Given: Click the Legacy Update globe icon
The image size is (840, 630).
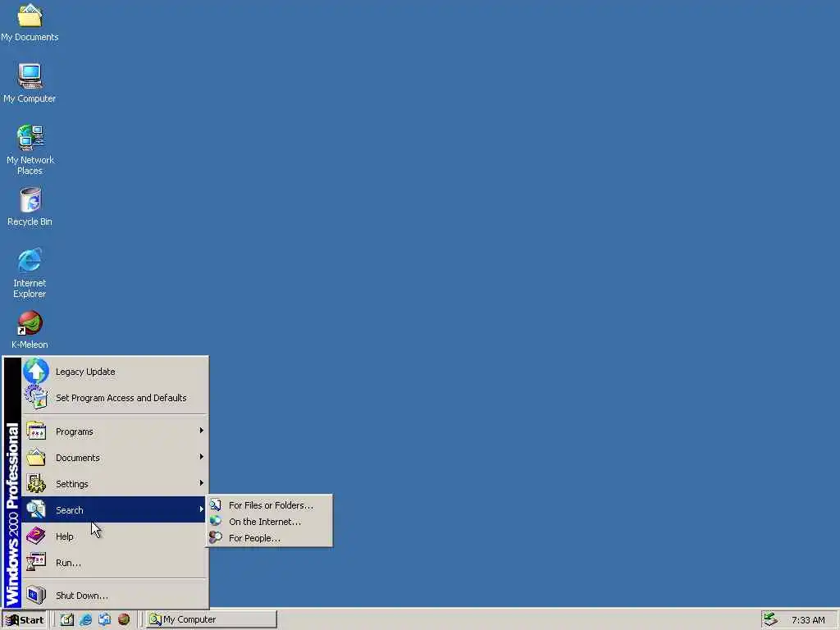Looking at the screenshot, I should [x=36, y=372].
